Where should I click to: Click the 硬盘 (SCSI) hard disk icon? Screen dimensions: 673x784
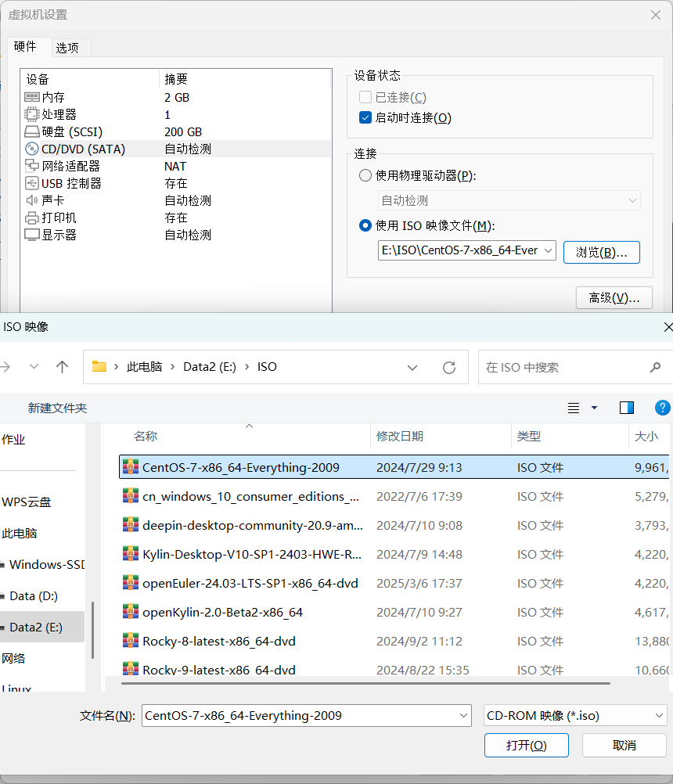tap(32, 132)
